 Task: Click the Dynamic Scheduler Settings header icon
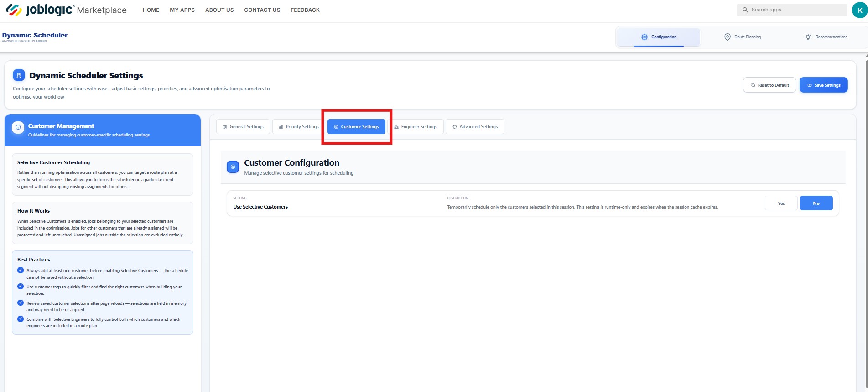pos(19,75)
